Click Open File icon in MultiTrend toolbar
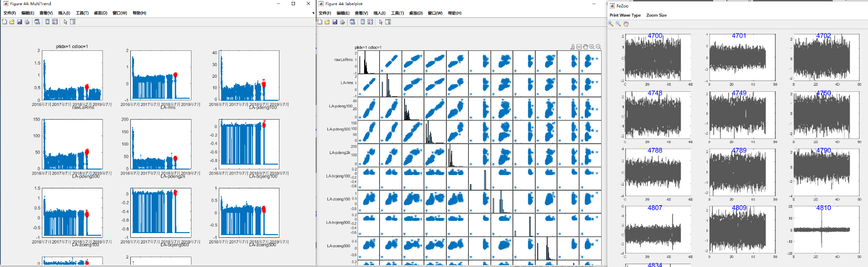868x267 pixels. pyautogui.click(x=12, y=22)
